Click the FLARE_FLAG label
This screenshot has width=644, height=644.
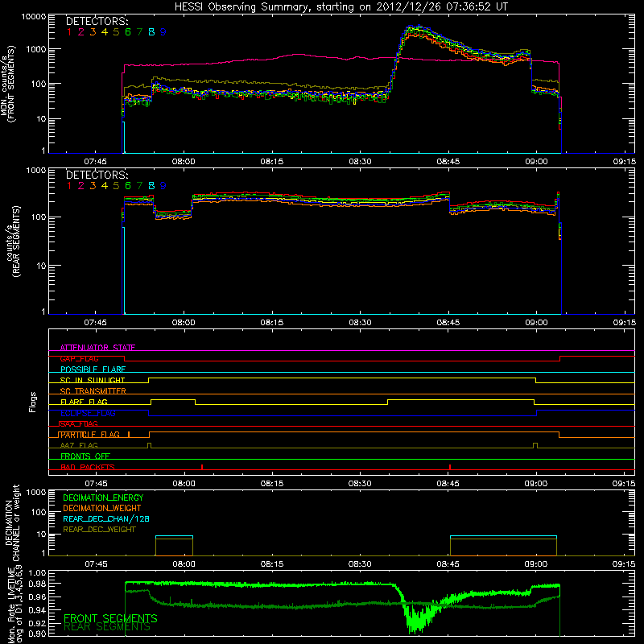(x=84, y=402)
